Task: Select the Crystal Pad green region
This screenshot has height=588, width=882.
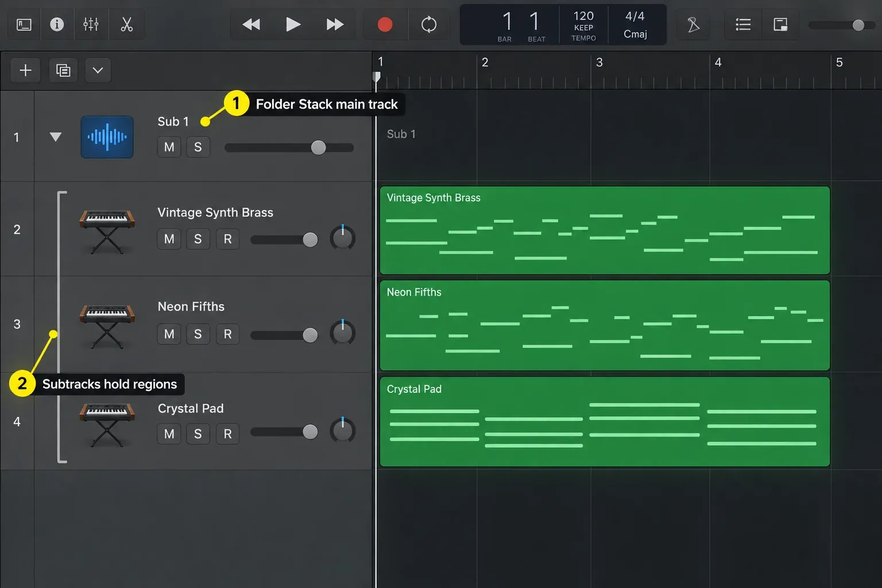Action: click(605, 421)
